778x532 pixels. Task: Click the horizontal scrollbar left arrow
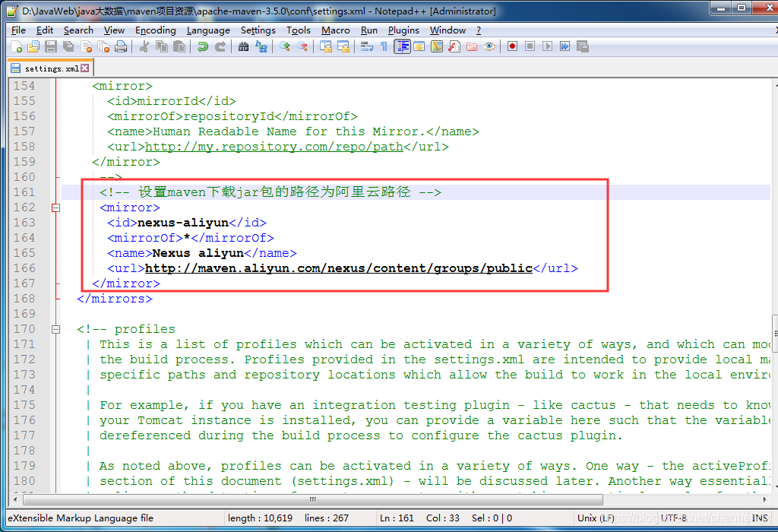(15, 500)
